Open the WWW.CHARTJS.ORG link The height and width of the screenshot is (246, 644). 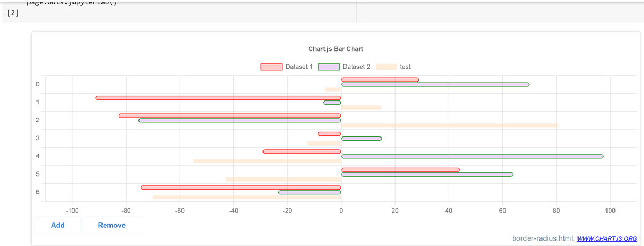(606, 238)
